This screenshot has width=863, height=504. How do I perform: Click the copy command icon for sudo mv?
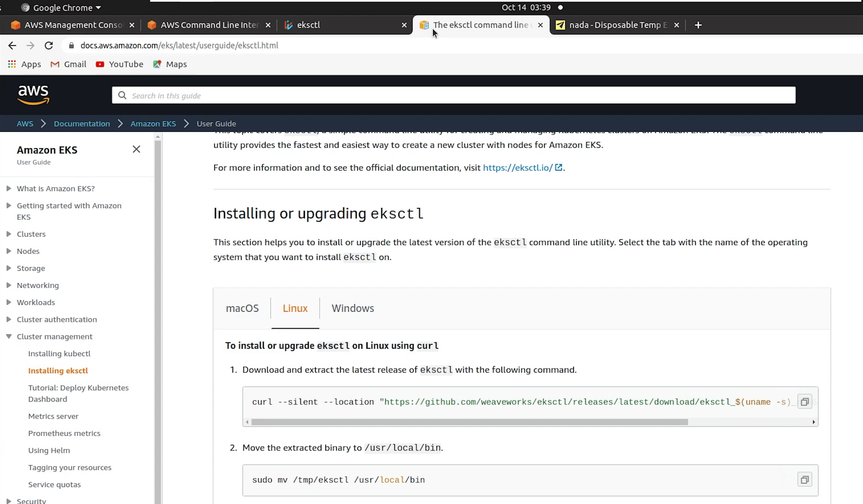[805, 480]
